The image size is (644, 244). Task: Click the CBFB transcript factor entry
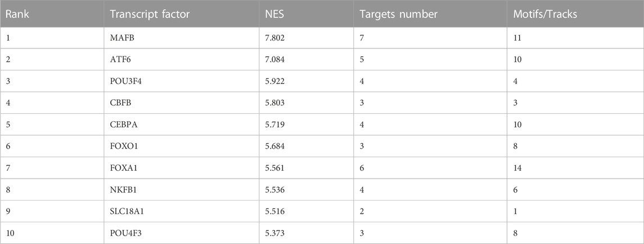[182, 103]
